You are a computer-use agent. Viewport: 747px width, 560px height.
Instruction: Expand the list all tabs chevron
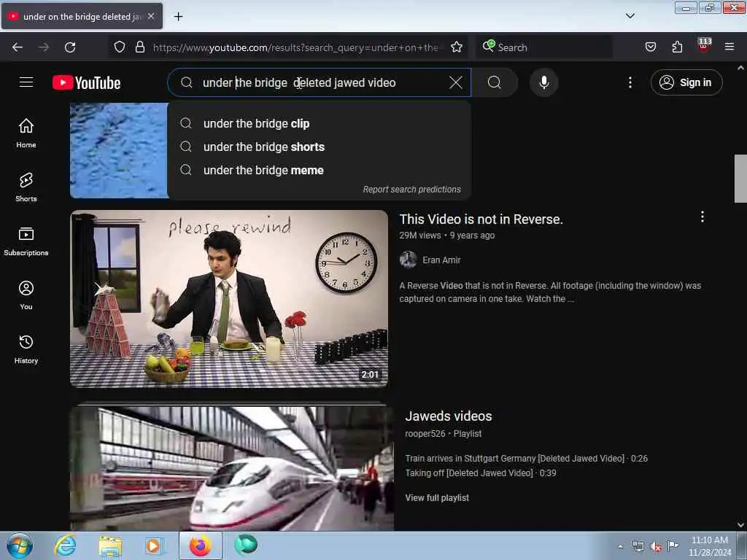tap(630, 16)
